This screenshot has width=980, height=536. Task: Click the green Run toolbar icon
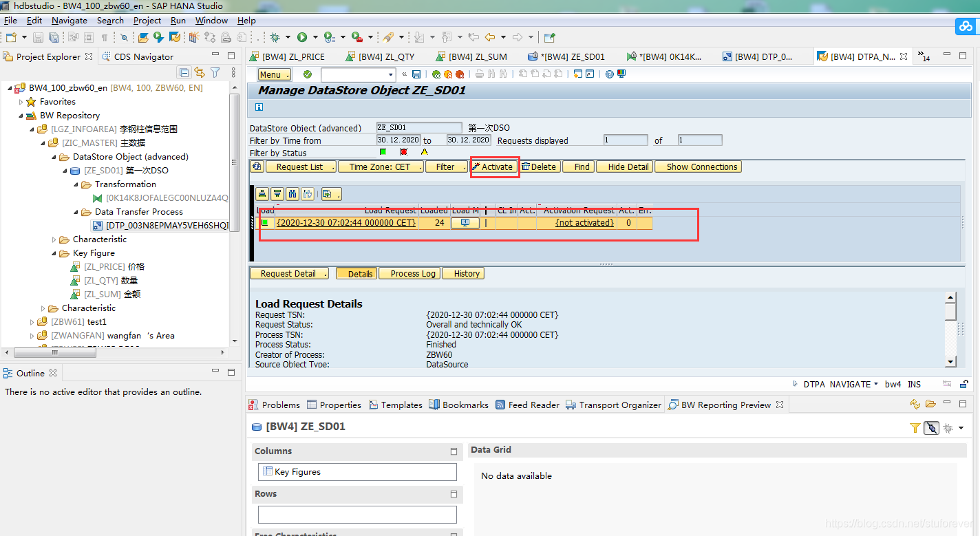pos(302,37)
